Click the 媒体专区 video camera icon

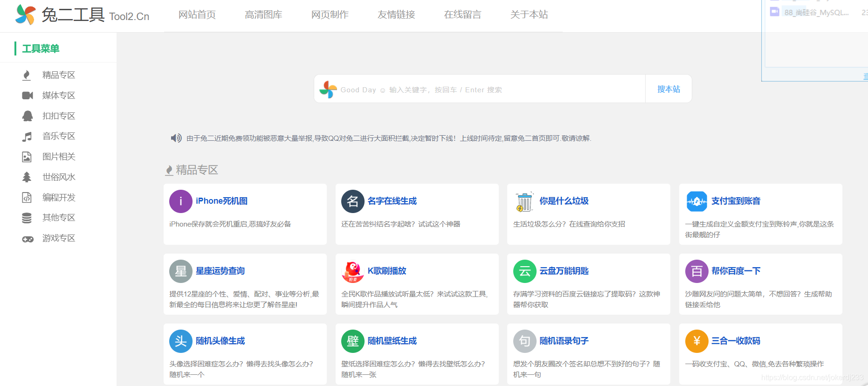(x=28, y=96)
